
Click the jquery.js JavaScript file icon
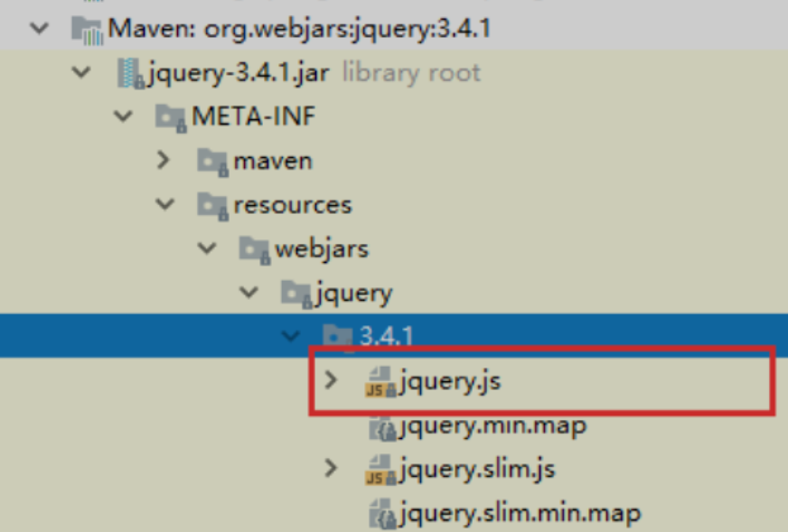(380, 382)
